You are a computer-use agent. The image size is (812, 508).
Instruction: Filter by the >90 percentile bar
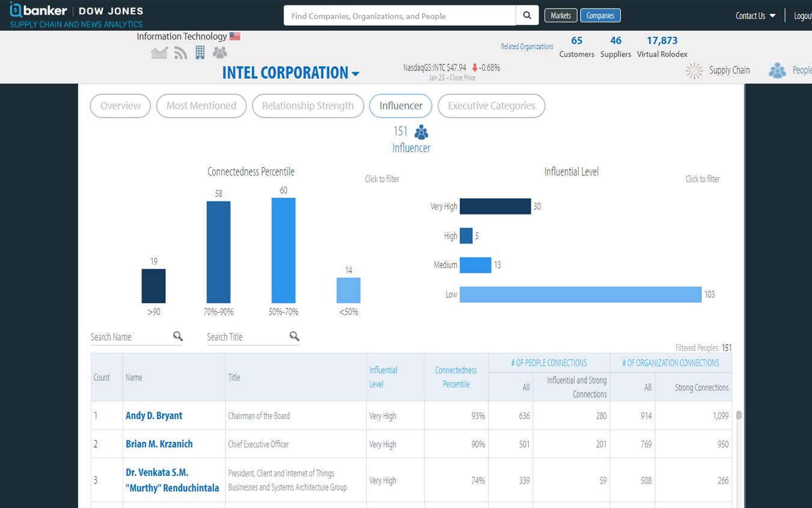coord(154,286)
